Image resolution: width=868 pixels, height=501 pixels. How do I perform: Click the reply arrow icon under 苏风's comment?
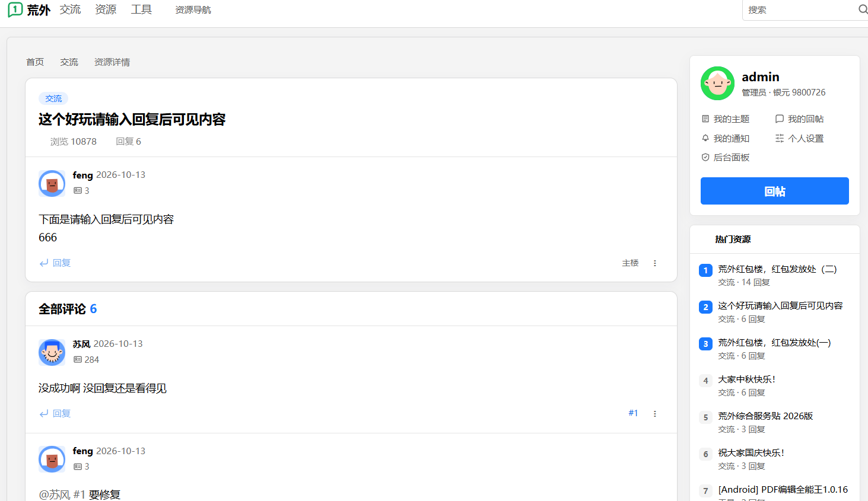click(x=44, y=414)
